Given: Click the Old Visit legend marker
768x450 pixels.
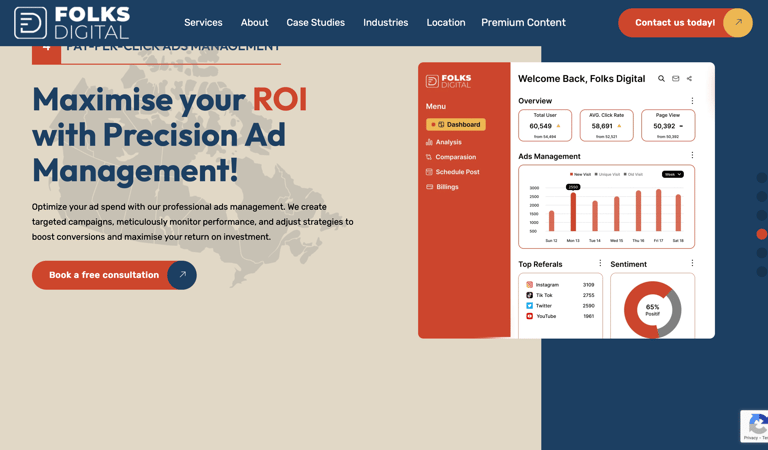Looking at the screenshot, I should click(625, 174).
